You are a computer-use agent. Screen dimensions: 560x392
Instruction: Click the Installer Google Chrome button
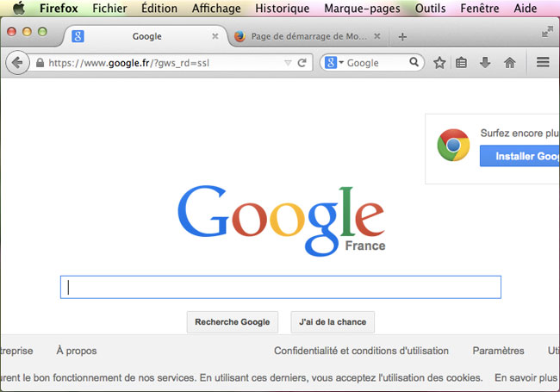coord(520,156)
